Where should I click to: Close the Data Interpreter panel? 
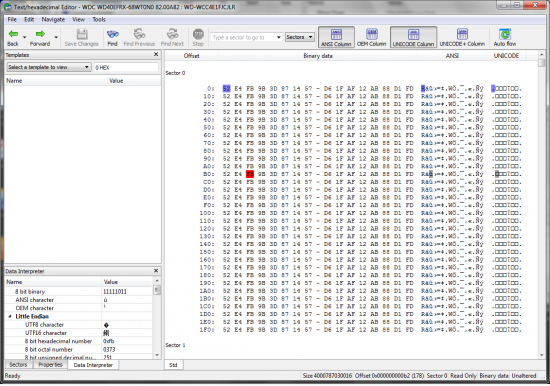point(156,271)
